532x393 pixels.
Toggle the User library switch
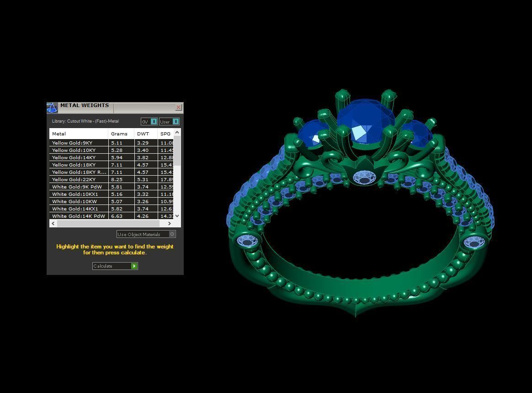coord(169,122)
